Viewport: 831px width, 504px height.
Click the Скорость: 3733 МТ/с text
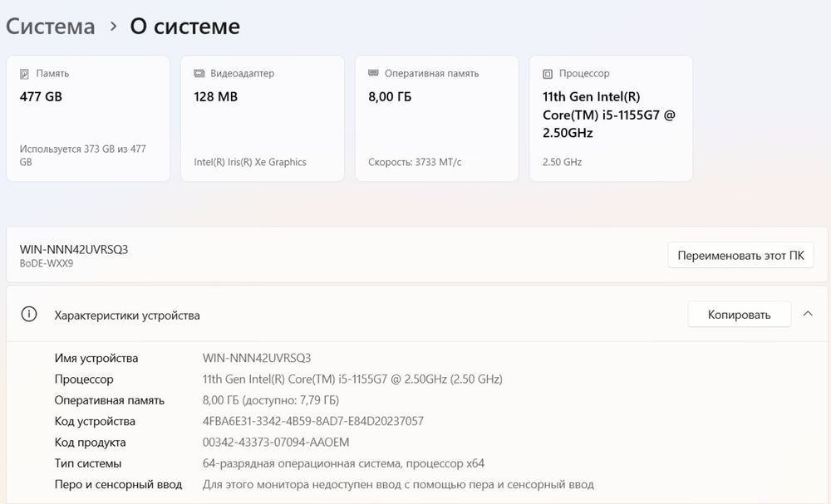point(415,162)
